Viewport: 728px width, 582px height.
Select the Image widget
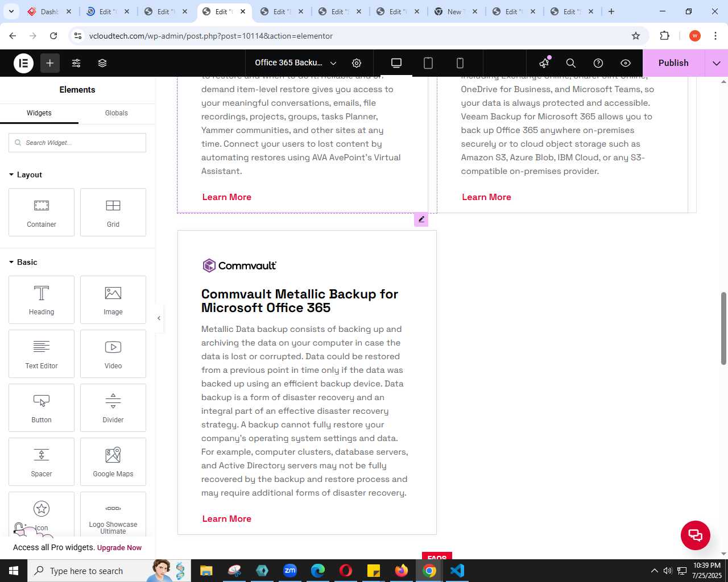click(113, 300)
